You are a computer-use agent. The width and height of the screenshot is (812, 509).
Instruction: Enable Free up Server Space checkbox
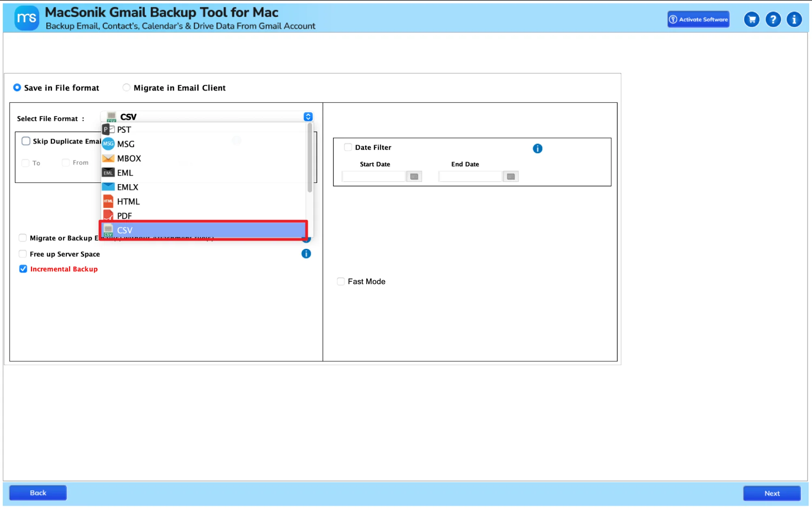coord(23,254)
